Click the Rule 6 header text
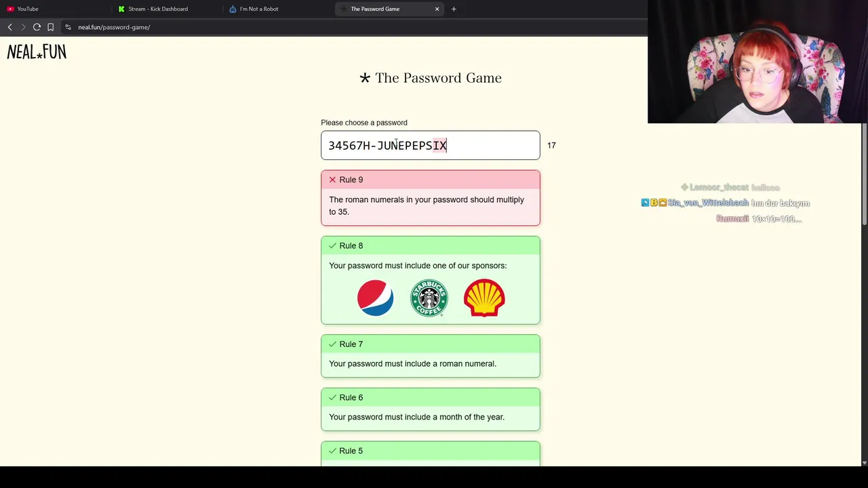 point(351,398)
